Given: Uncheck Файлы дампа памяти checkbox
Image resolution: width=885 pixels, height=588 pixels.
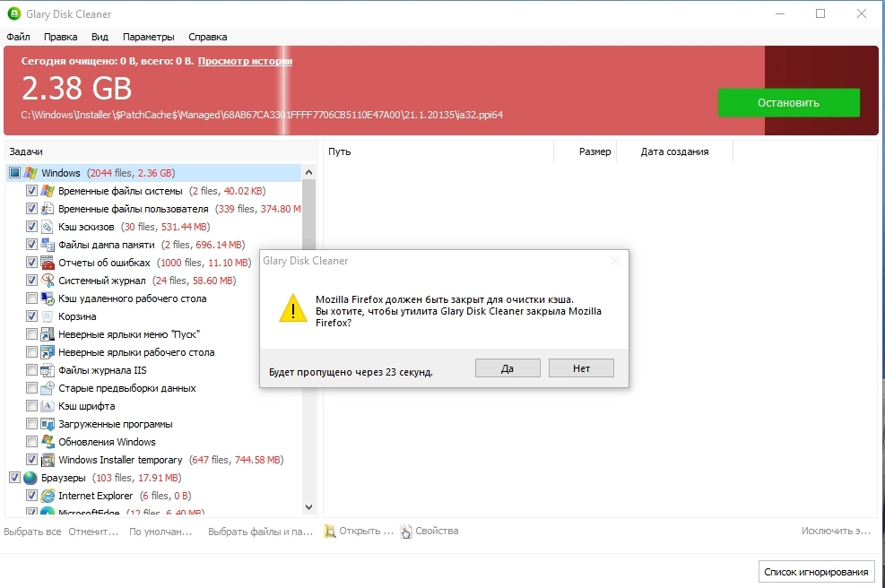Looking at the screenshot, I should [31, 245].
